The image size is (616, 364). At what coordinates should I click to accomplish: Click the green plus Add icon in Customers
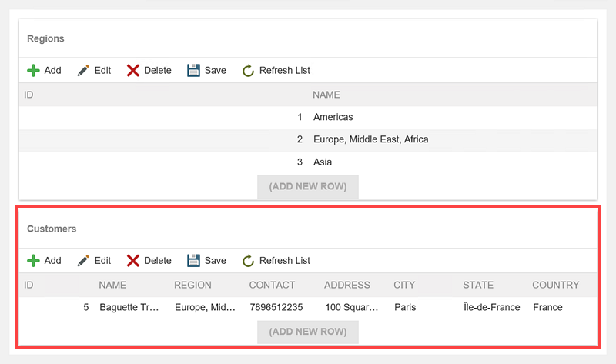(x=33, y=261)
